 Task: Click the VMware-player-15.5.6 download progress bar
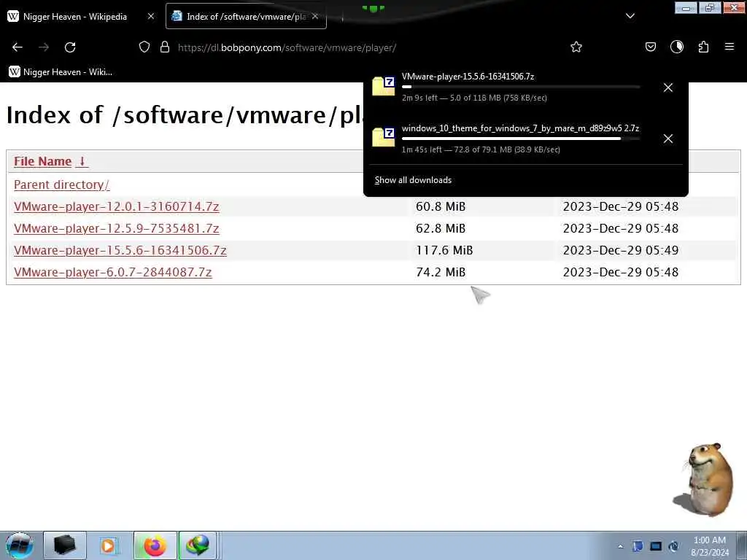click(521, 87)
